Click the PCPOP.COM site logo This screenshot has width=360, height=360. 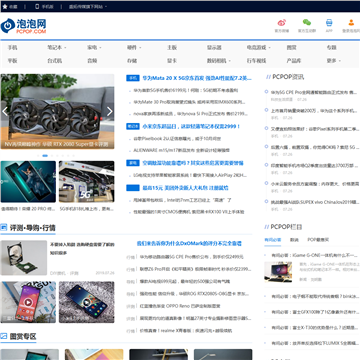click(23, 26)
